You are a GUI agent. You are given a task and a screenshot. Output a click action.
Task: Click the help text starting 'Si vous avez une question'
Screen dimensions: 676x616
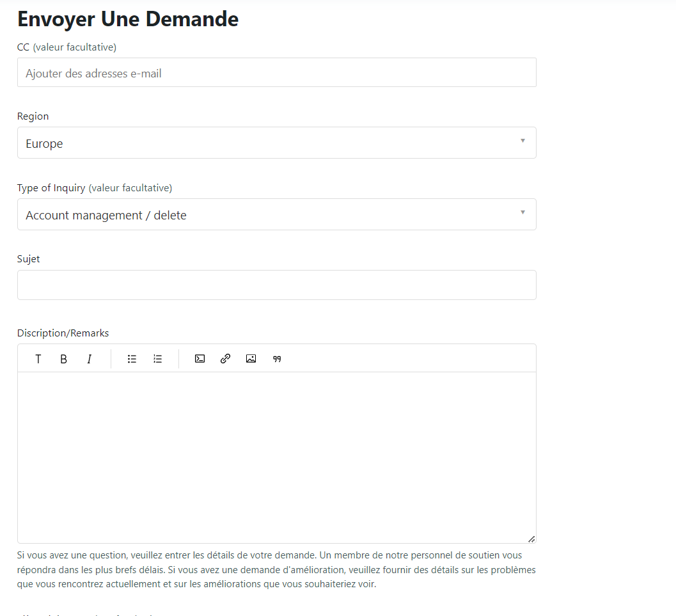pos(276,569)
